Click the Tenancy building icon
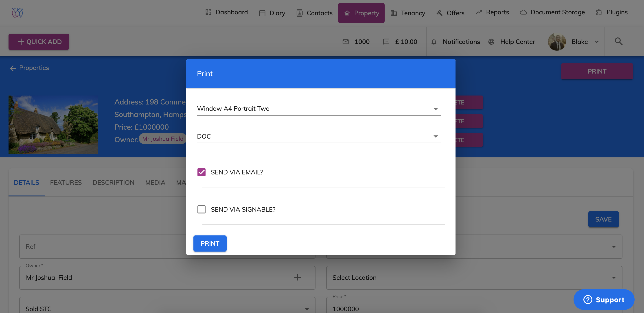The image size is (644, 313). tap(394, 13)
